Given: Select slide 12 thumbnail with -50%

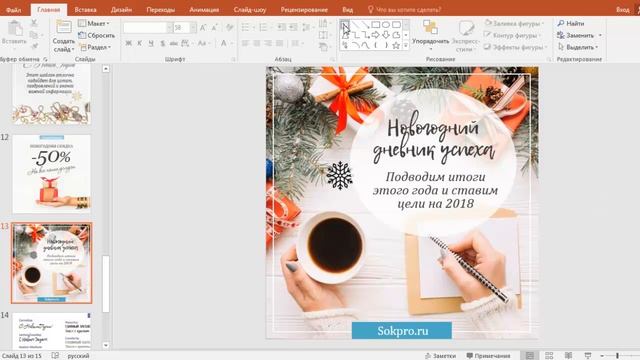Looking at the screenshot, I should tap(51, 174).
